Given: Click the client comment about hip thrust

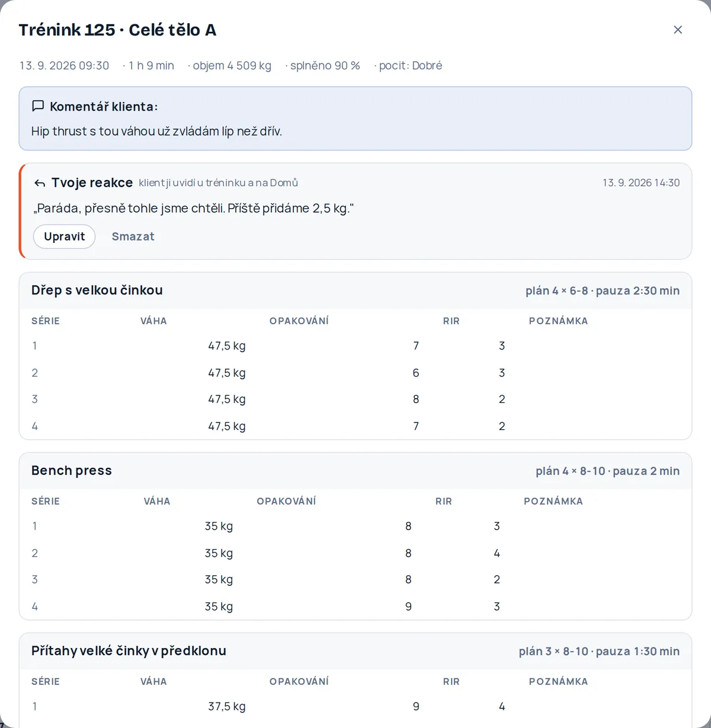Looking at the screenshot, I should [x=156, y=131].
